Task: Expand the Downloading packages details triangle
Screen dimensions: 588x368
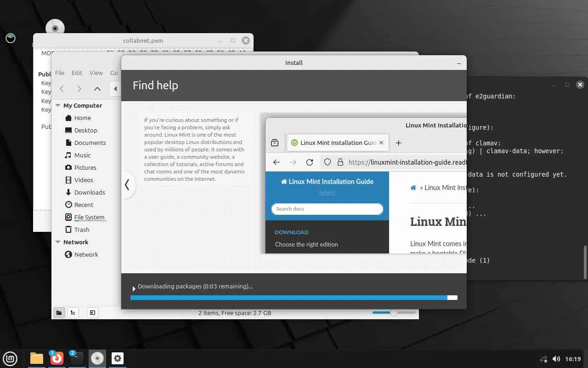Action: coord(134,288)
